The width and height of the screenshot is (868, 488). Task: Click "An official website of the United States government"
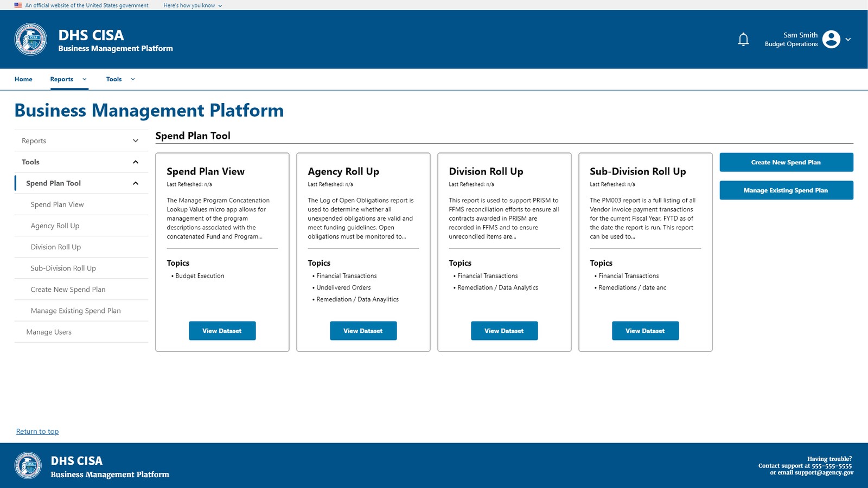87,5
